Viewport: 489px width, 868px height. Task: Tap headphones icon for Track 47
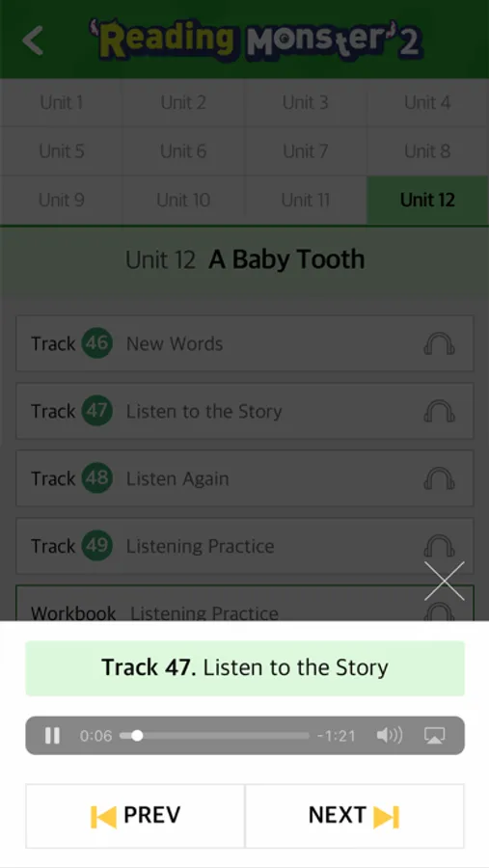(x=439, y=411)
